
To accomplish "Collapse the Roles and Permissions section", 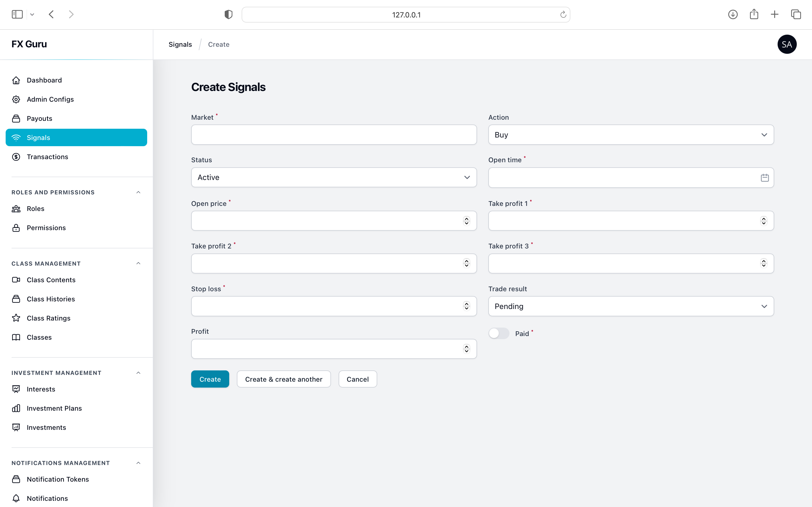I will coord(138,192).
